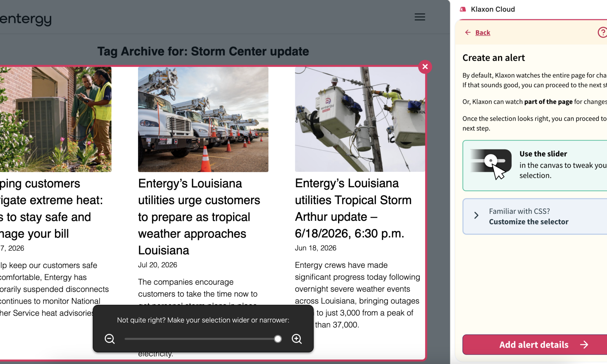607x364 pixels.
Task: Click the zoom-out narrower selection icon
Action: 110,339
